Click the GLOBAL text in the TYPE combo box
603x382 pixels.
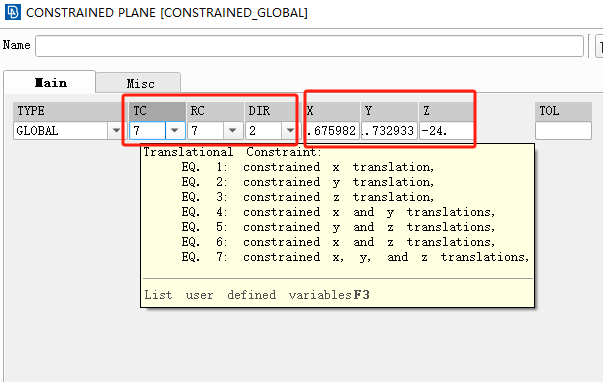37,131
